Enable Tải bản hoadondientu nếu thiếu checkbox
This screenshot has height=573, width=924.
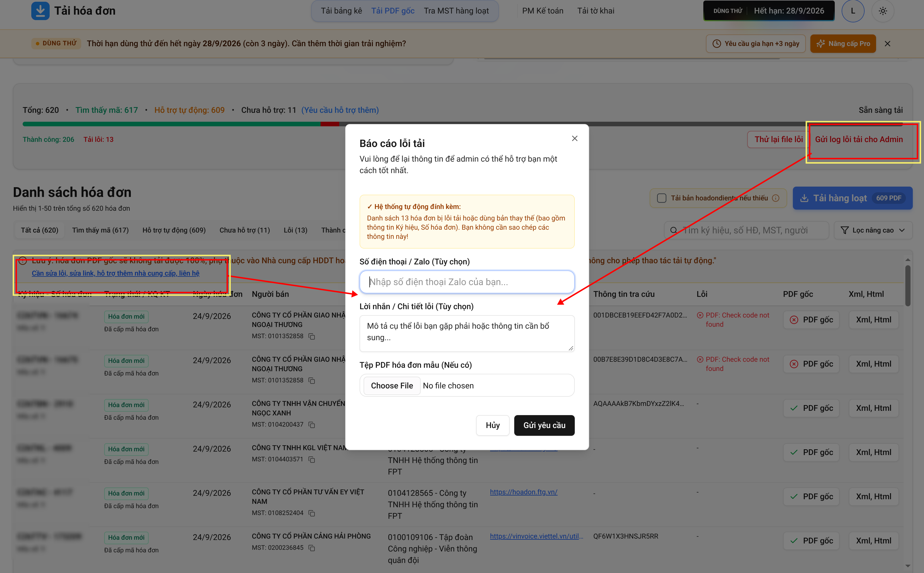[x=661, y=198]
